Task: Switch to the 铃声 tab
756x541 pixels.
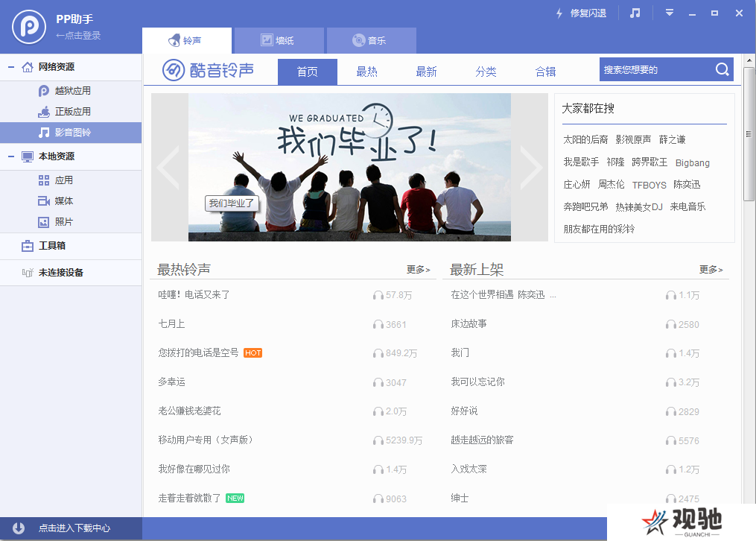Action: tap(187, 40)
